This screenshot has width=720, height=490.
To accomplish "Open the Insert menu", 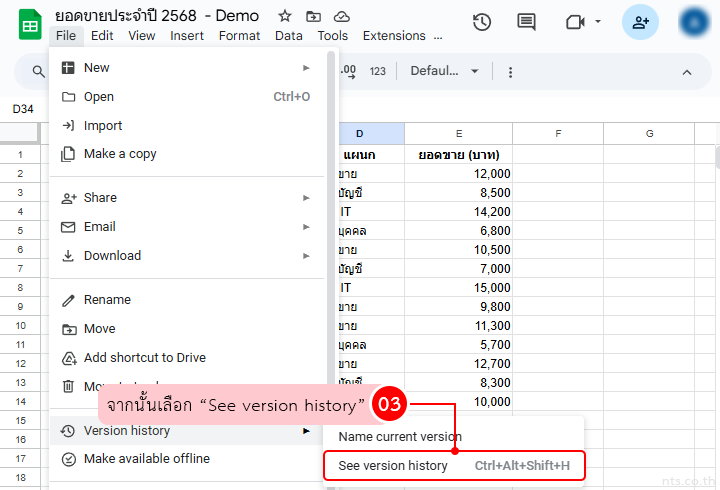I will [x=187, y=36].
